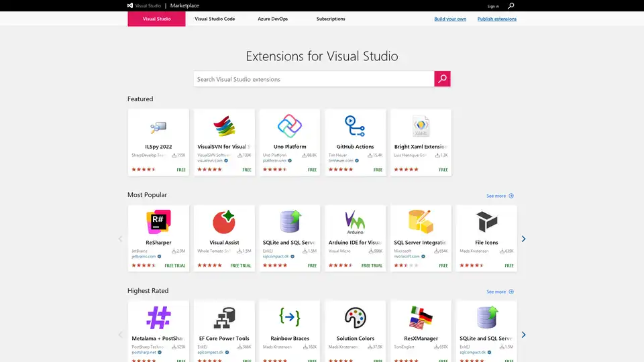Open the VisualSVN extension icon
This screenshot has height=362, width=644.
[224, 126]
